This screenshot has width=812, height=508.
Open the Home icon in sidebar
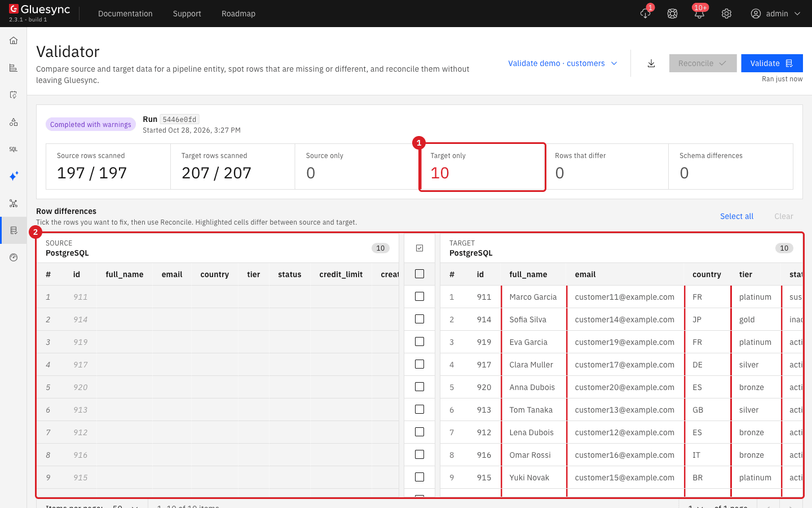(x=14, y=41)
